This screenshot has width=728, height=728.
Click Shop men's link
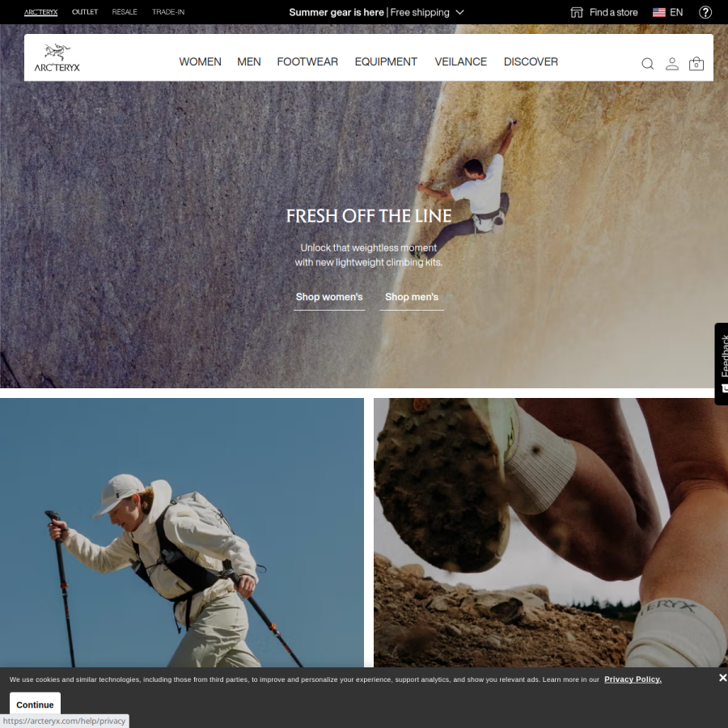[412, 297]
